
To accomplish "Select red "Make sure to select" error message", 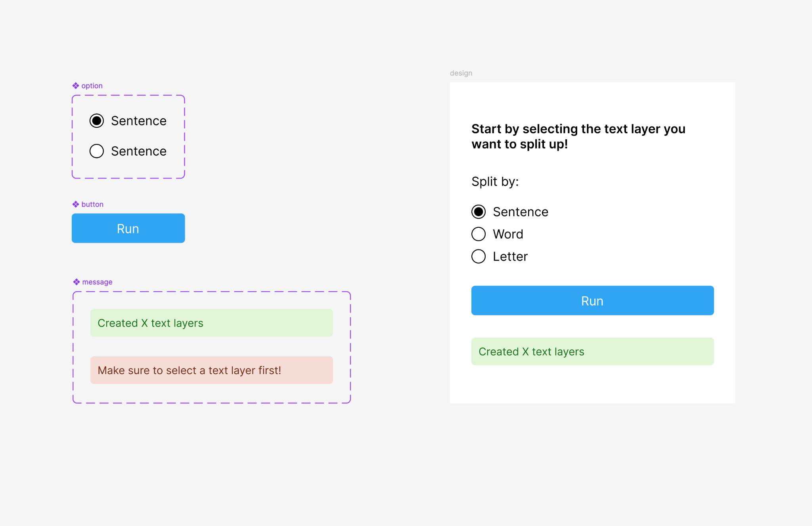I will click(211, 370).
